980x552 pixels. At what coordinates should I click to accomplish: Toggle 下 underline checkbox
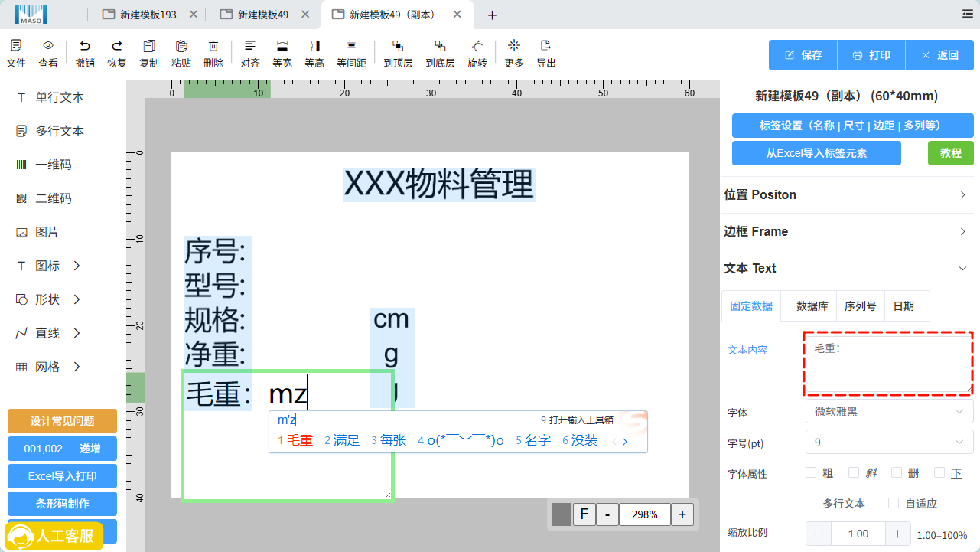pos(939,472)
